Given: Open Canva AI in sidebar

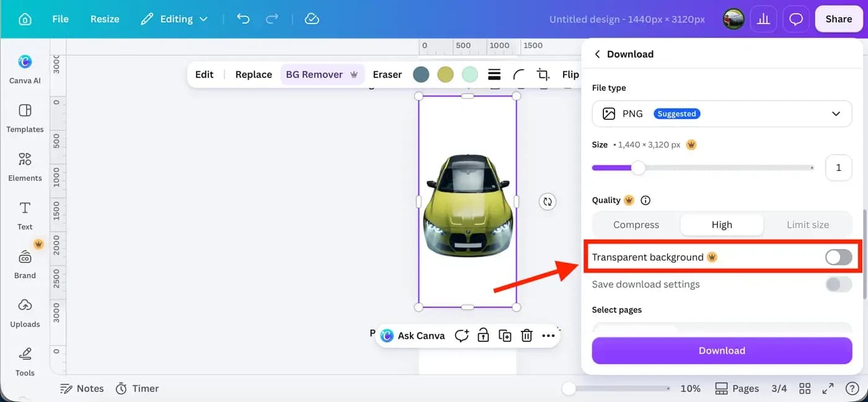Looking at the screenshot, I should pos(25,69).
